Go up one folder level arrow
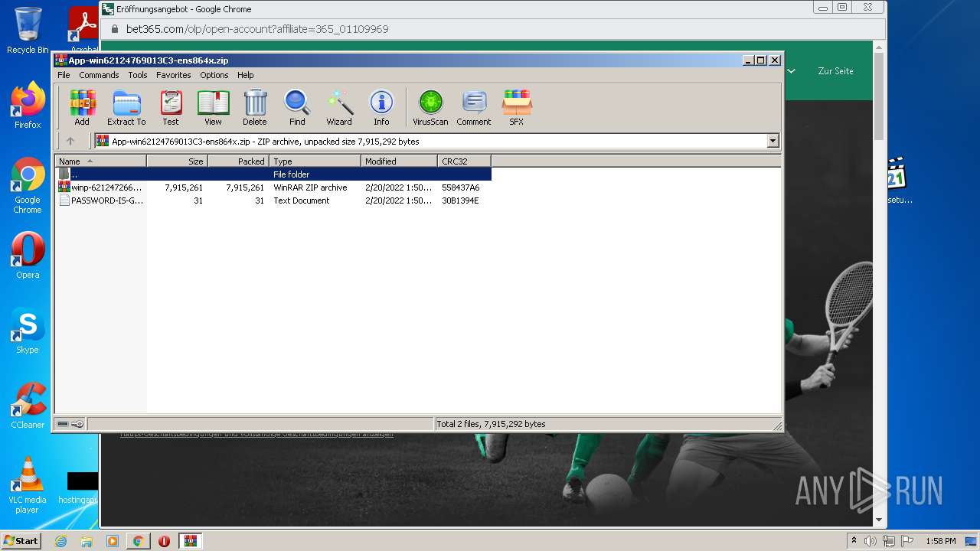This screenshot has width=980, height=551. click(70, 141)
